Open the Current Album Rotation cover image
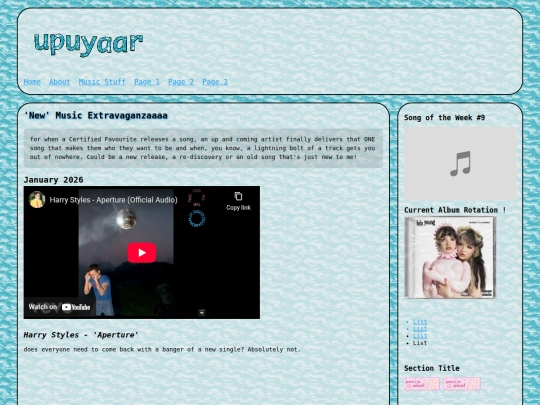Image resolution: width=540 pixels, height=405 pixels. [450, 257]
